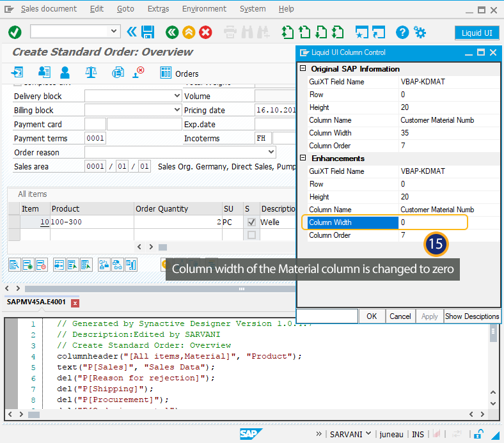Click the Display document flow icon
Screen dimensions: 504x443
pyautogui.click(x=17, y=72)
